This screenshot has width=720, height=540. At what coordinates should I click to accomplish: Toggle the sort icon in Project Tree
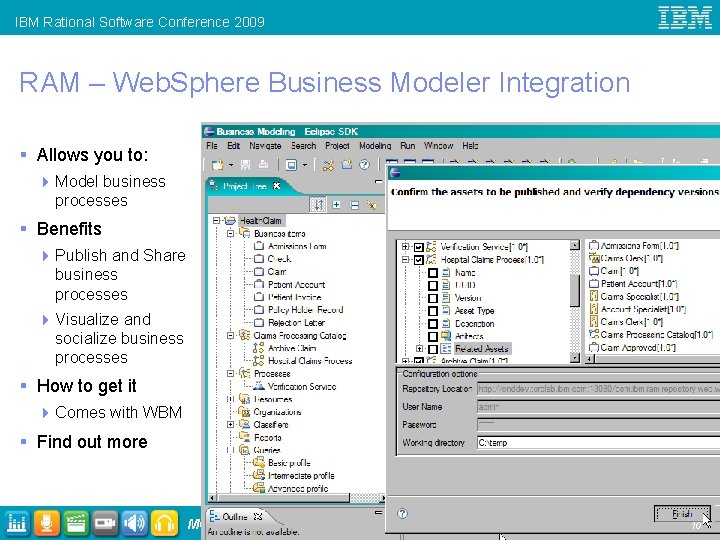pyautogui.click(x=318, y=204)
